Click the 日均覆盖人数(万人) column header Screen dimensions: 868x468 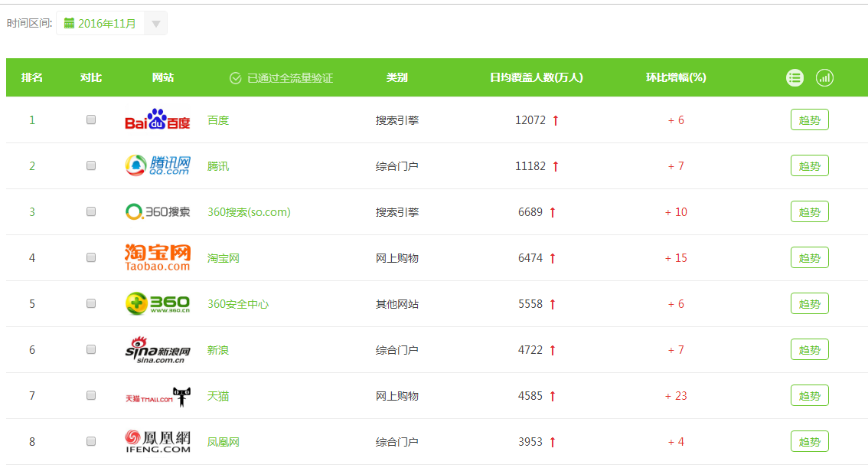click(537, 77)
